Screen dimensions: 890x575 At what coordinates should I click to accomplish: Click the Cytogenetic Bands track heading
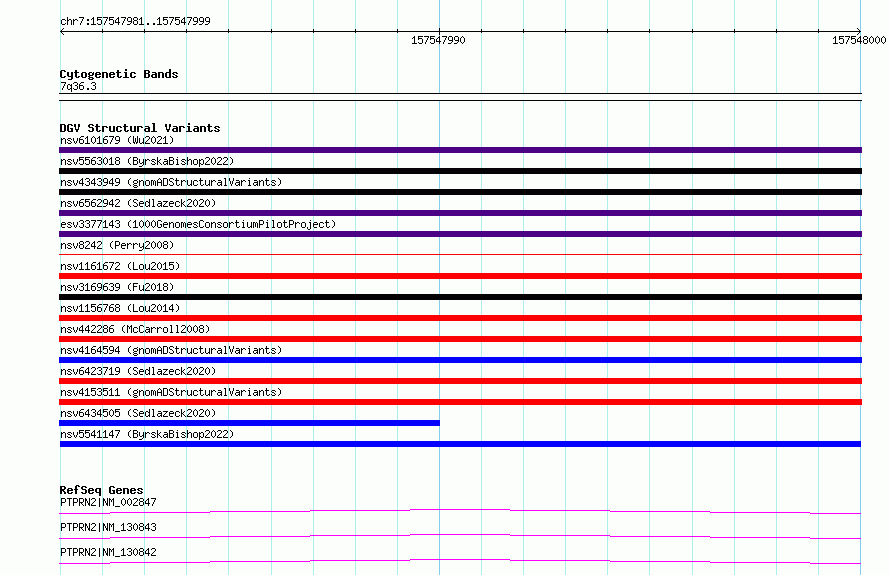click(119, 74)
